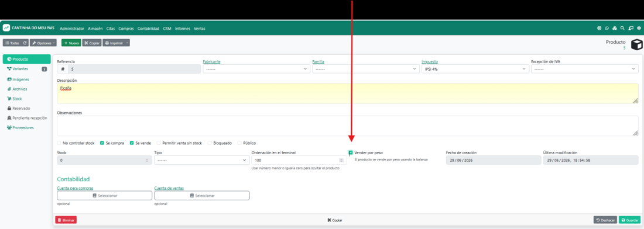
Task: Click the Ordenación en el terminal field
Action: click(299, 160)
